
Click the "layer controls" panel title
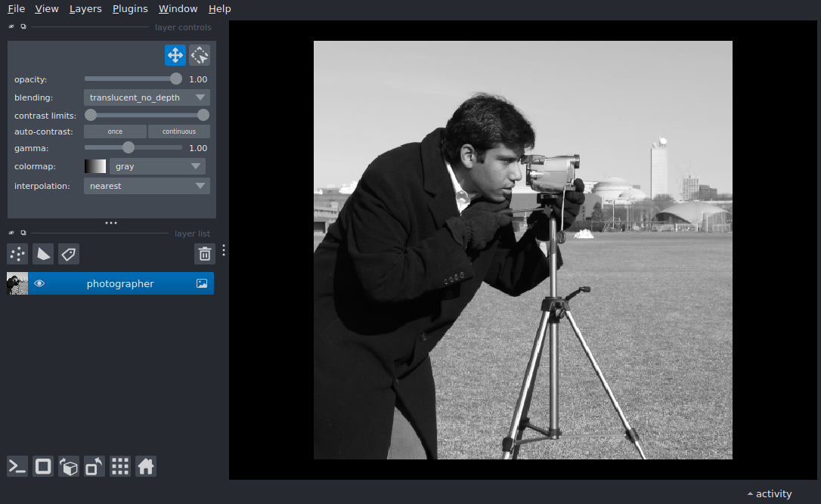[183, 27]
